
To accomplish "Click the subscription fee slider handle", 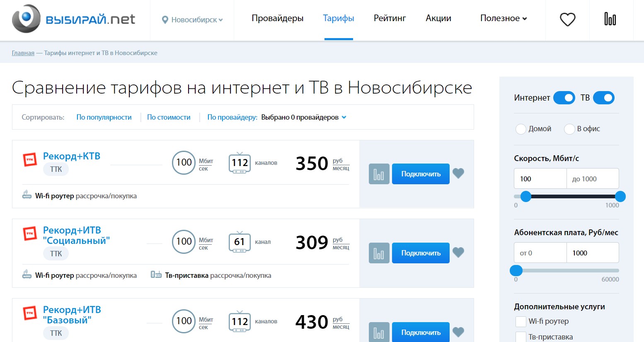I will 516,270.
